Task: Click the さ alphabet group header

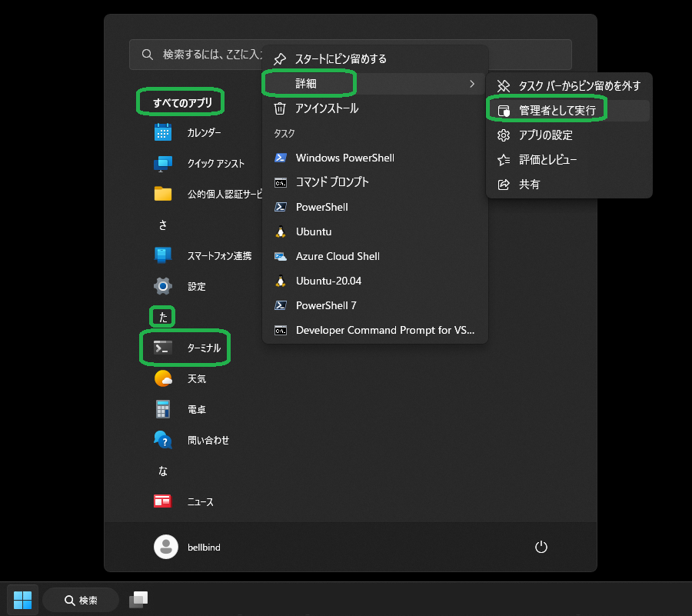Action: (x=163, y=225)
